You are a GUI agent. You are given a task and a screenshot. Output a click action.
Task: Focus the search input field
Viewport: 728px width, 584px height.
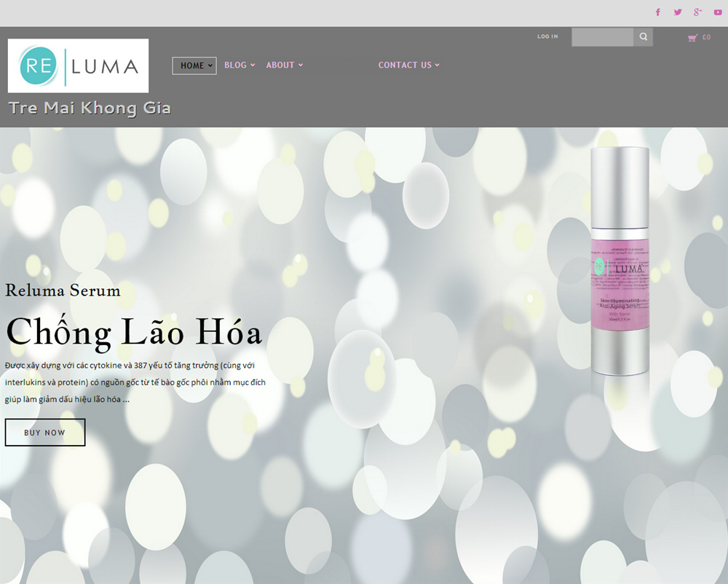point(602,36)
